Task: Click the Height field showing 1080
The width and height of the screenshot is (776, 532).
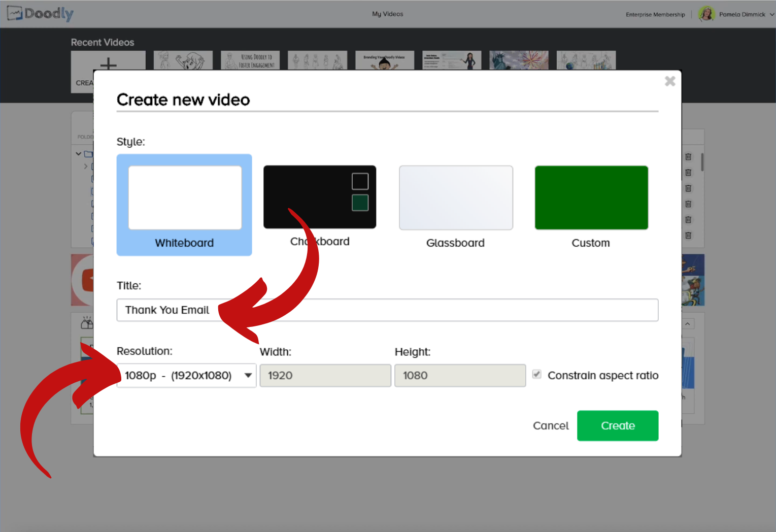Action: click(x=460, y=376)
